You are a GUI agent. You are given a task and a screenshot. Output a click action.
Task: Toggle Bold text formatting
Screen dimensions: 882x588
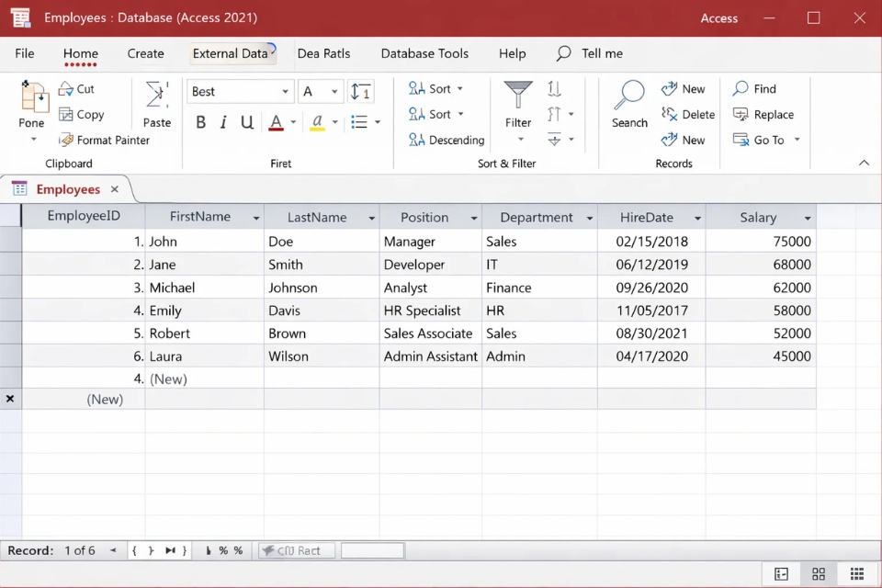coord(201,122)
